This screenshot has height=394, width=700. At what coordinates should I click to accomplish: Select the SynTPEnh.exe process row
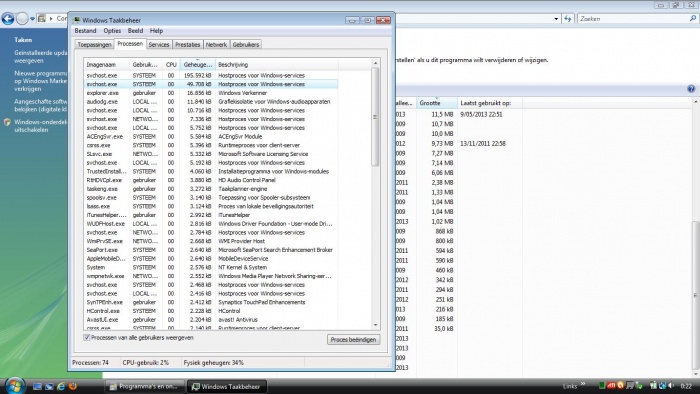pyautogui.click(x=211, y=302)
